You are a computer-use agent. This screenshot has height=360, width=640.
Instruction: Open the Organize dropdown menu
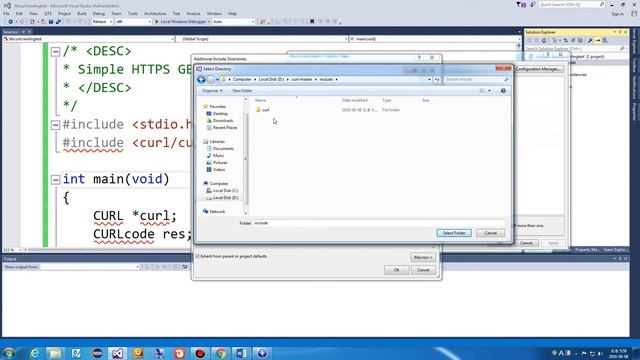[x=212, y=91]
